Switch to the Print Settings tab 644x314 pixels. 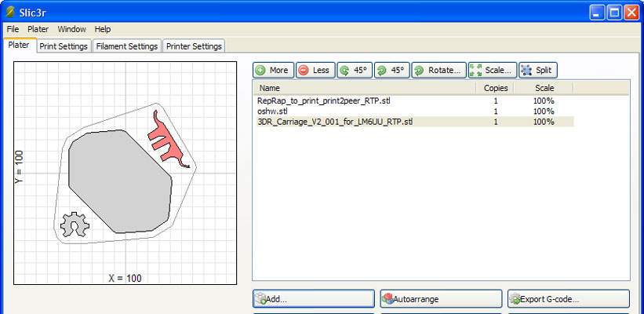(x=64, y=46)
